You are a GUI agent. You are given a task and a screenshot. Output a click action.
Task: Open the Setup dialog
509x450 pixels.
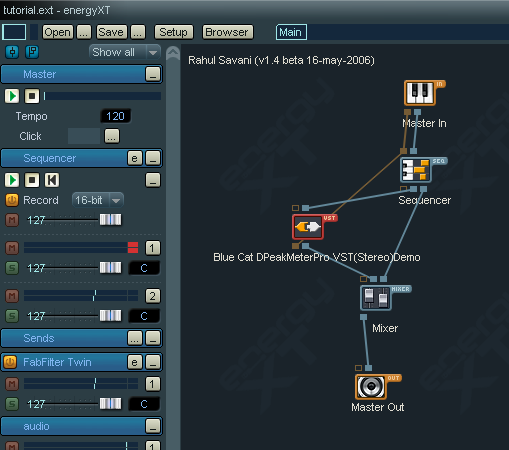173,32
